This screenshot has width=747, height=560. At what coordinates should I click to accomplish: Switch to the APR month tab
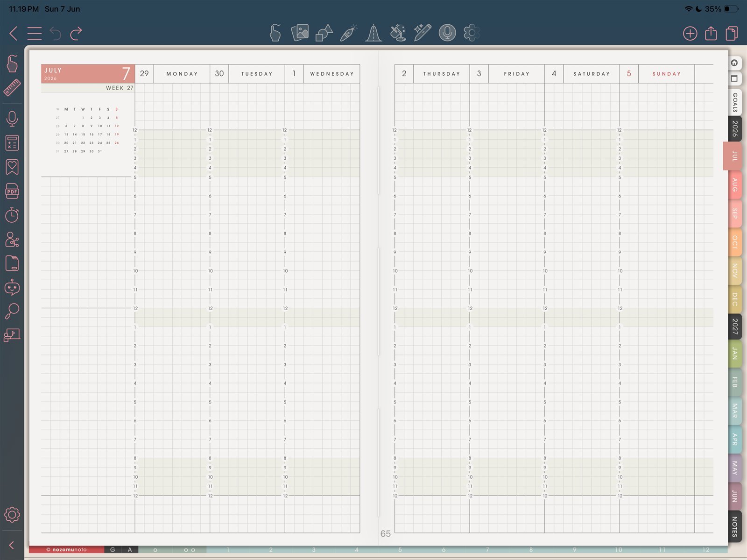(x=735, y=439)
